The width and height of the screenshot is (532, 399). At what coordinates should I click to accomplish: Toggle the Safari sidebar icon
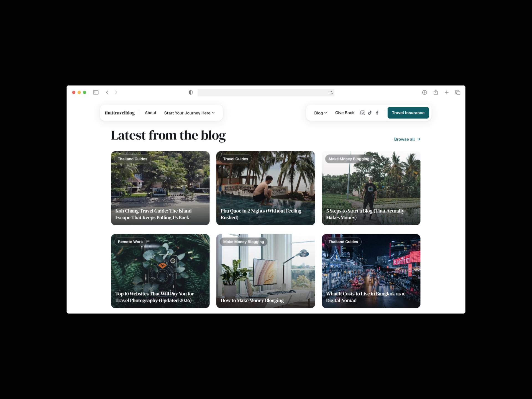pos(96,92)
